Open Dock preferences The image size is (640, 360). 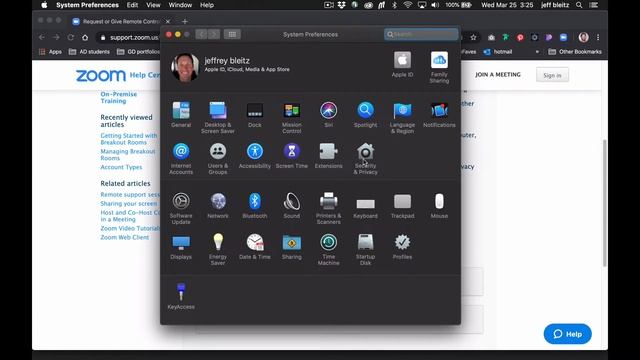coord(255,115)
